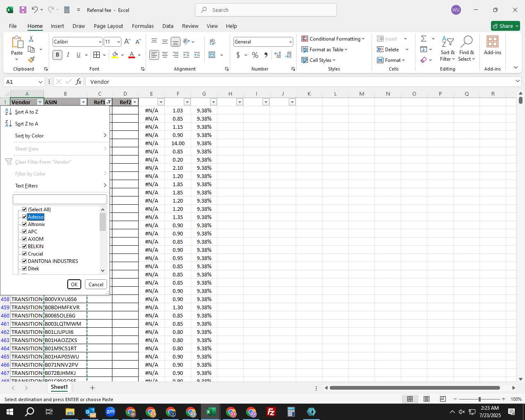Toggle Bold formatting
The width and height of the screenshot is (525, 420).
click(57, 55)
